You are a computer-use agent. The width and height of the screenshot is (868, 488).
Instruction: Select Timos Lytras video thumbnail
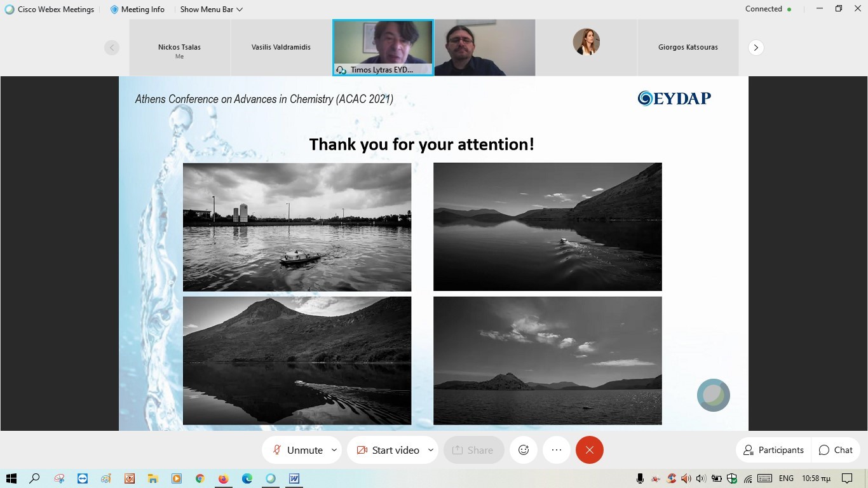[x=383, y=48]
